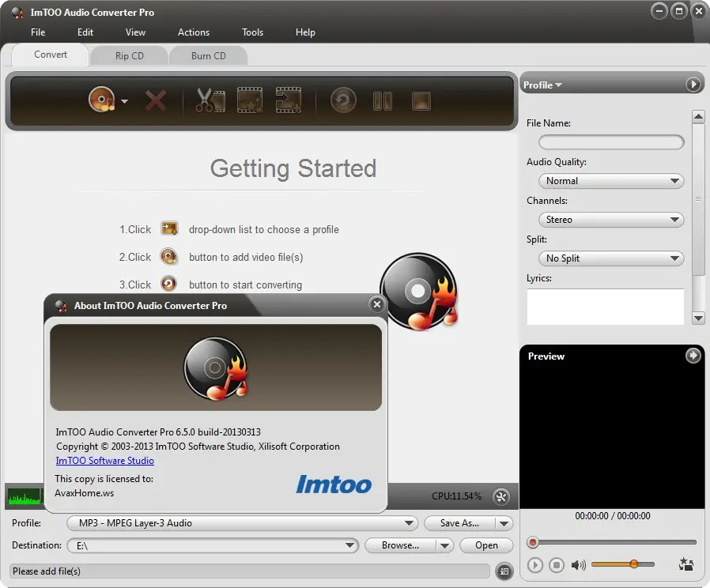Viewport: 710px width, 588px height.
Task: Click the Lyrics text box
Action: (605, 307)
